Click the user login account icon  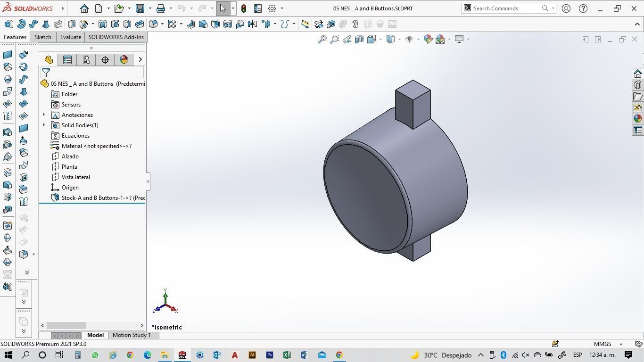tap(566, 8)
